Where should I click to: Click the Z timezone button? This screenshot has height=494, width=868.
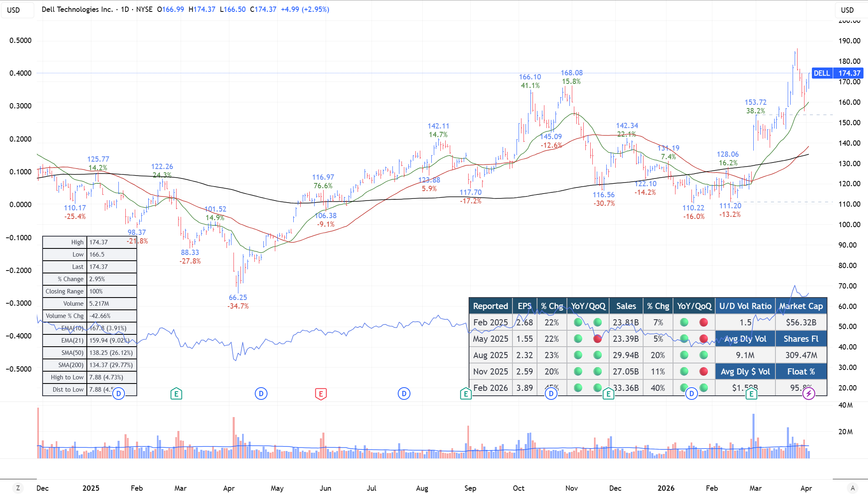(18, 488)
